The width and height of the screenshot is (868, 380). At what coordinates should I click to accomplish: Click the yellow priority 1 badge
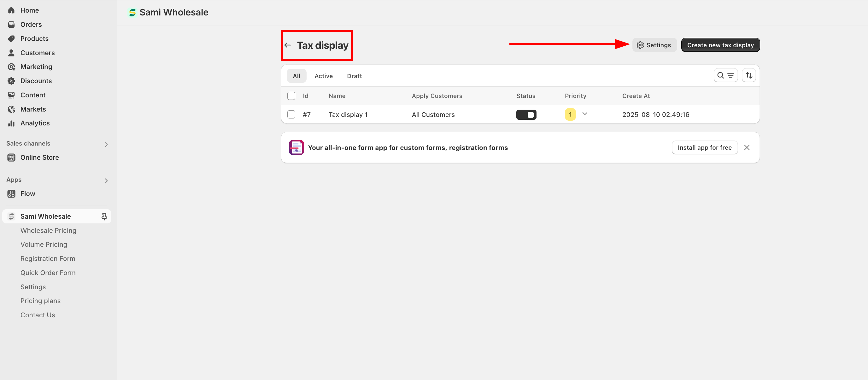(x=570, y=114)
